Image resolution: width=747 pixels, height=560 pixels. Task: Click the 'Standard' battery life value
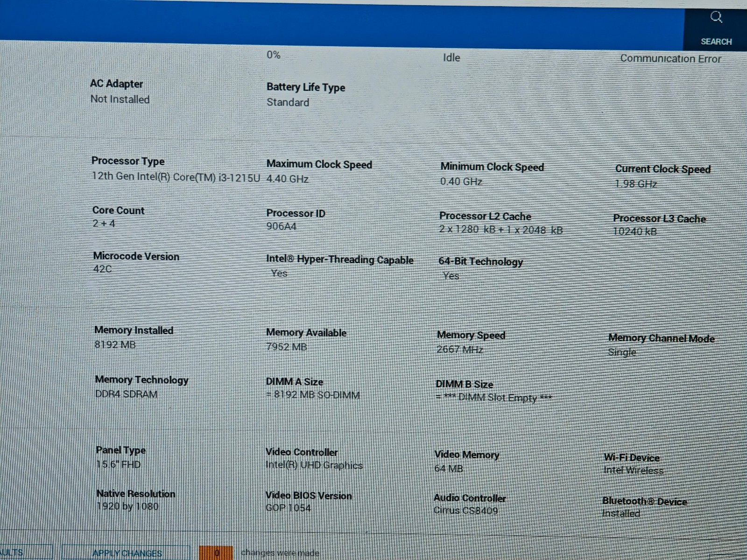(288, 102)
